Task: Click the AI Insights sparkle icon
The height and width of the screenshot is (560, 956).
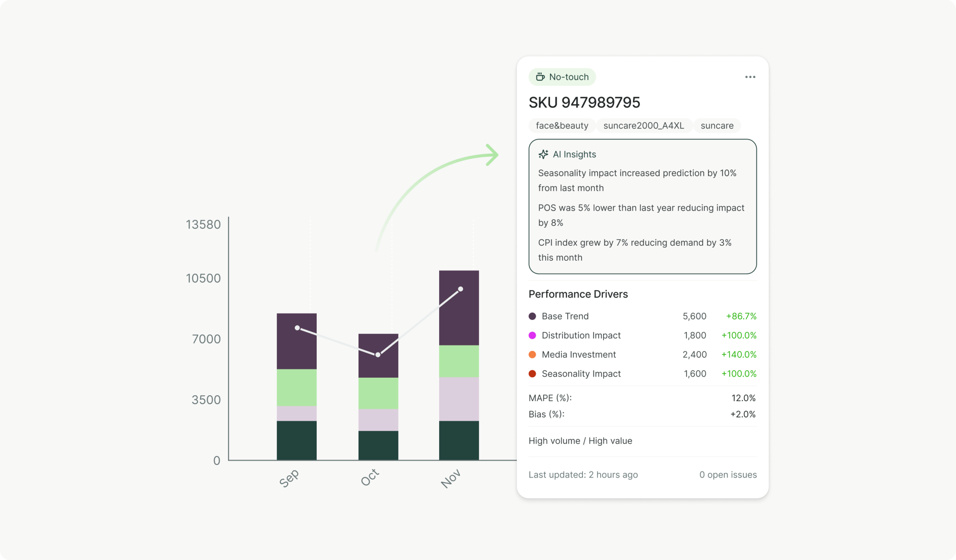Action: (x=543, y=154)
